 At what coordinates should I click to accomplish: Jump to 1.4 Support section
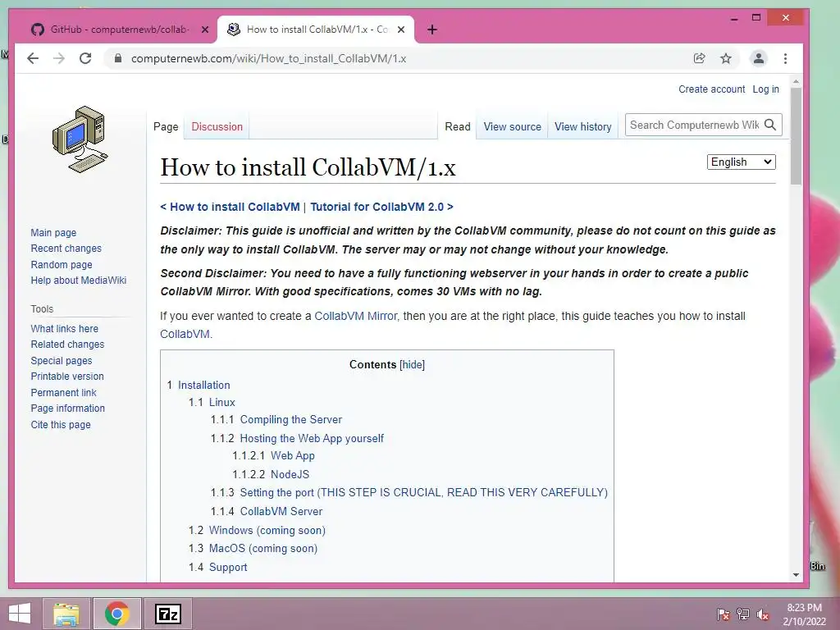[x=228, y=567]
